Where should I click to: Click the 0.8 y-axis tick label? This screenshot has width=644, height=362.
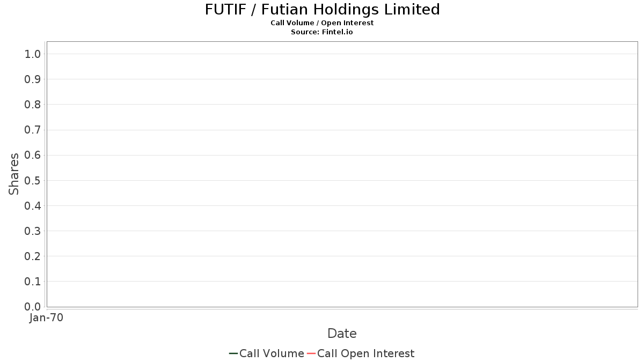tap(33, 105)
